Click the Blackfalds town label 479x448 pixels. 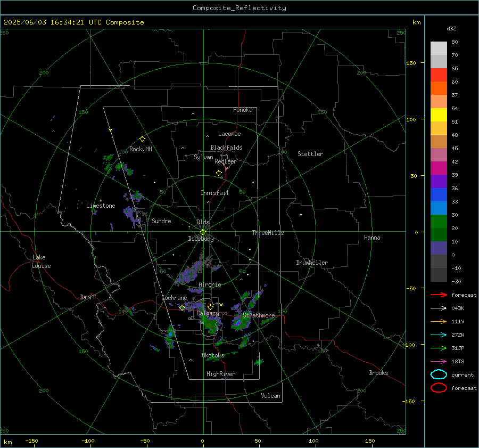(226, 148)
